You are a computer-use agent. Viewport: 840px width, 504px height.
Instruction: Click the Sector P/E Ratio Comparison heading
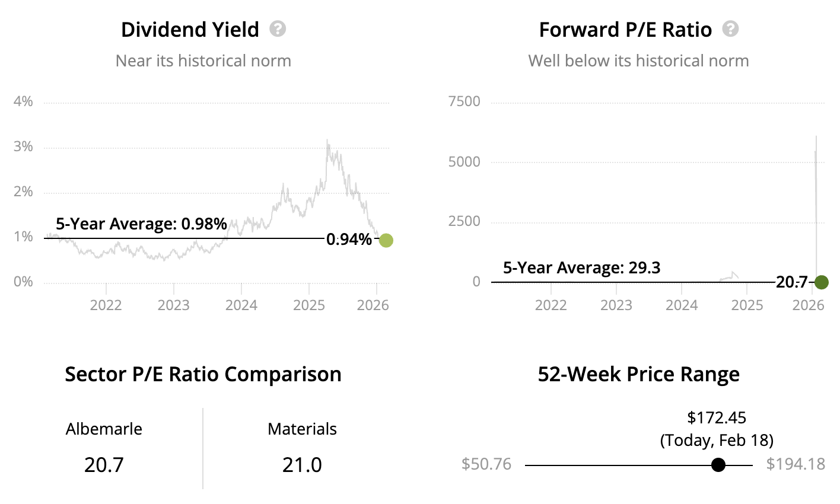[x=203, y=374]
